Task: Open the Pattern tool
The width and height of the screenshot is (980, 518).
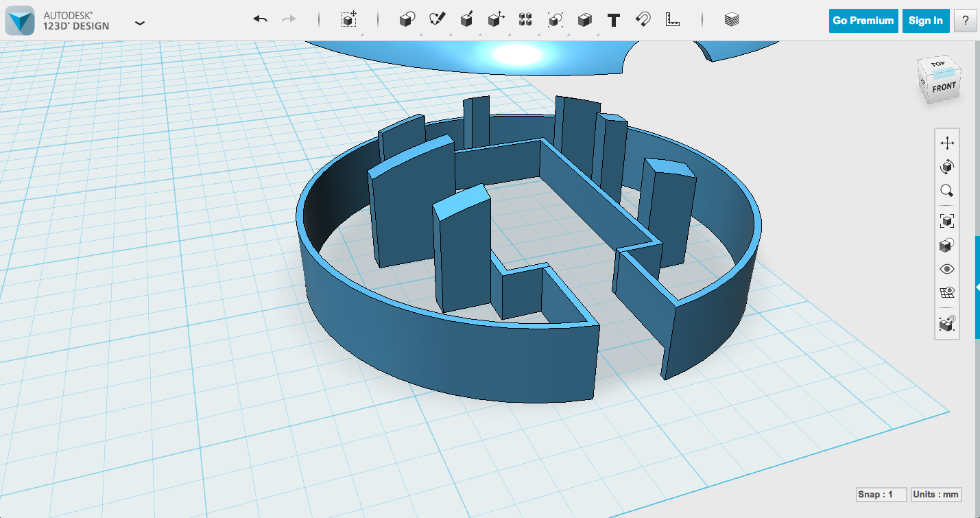Action: point(525,19)
